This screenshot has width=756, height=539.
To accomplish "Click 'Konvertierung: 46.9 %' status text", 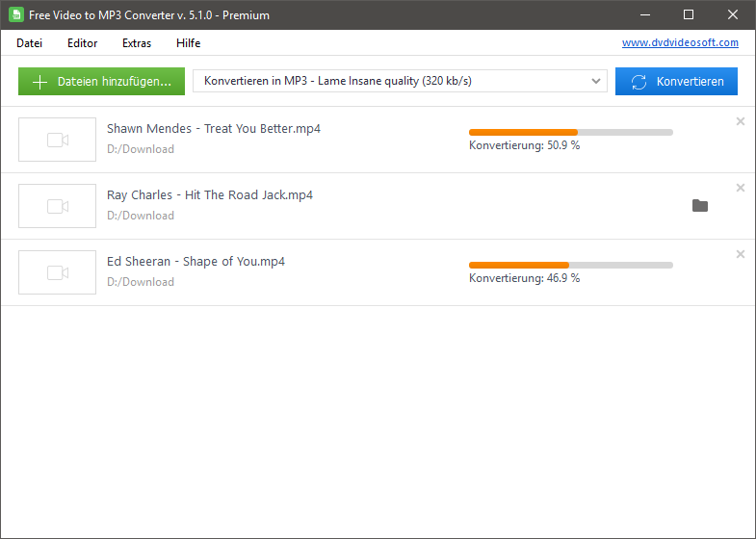I will [x=525, y=278].
